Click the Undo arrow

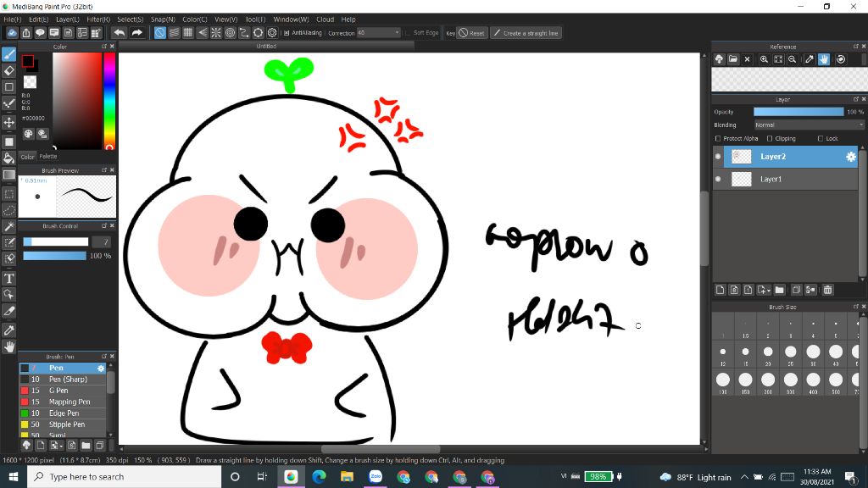point(119,33)
